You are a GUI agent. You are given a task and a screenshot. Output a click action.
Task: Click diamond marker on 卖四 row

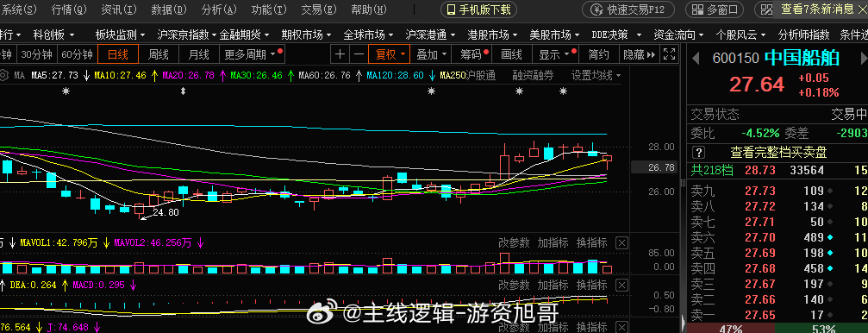tap(829, 268)
